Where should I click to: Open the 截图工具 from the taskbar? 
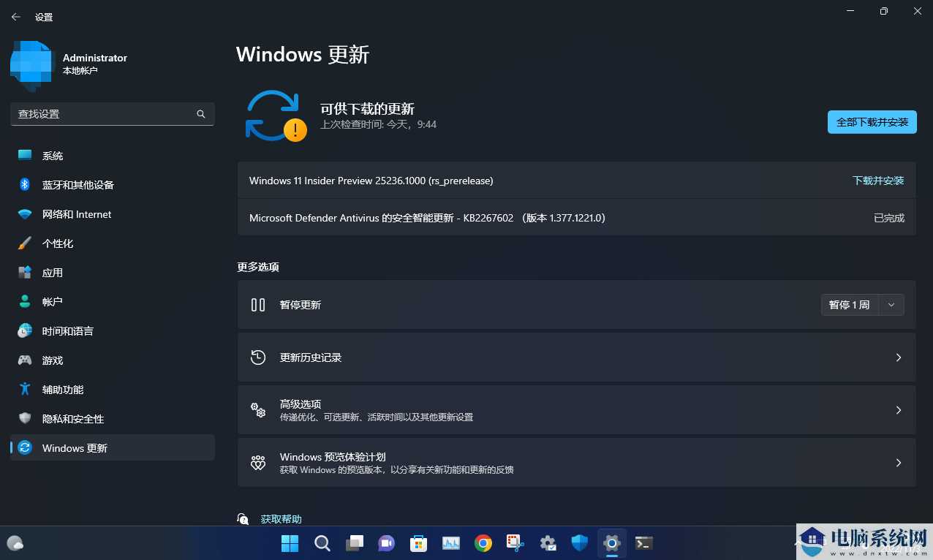tap(515, 543)
